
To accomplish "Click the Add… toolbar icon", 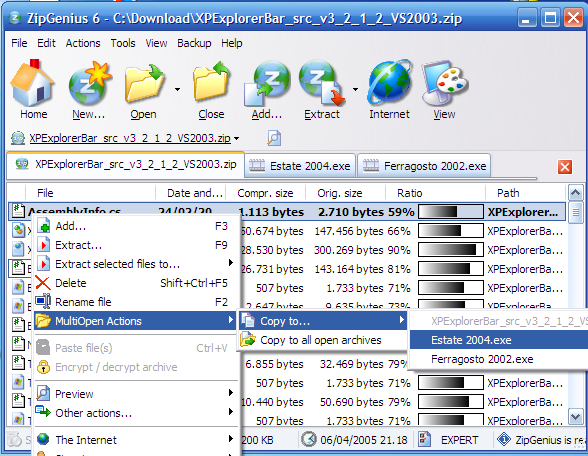I will pos(267,83).
